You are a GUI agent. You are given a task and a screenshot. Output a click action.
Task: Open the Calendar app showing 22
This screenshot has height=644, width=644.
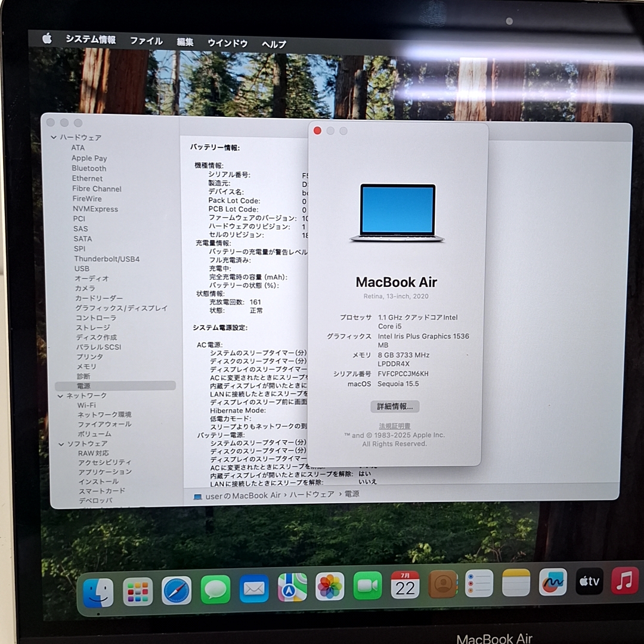[x=405, y=584]
